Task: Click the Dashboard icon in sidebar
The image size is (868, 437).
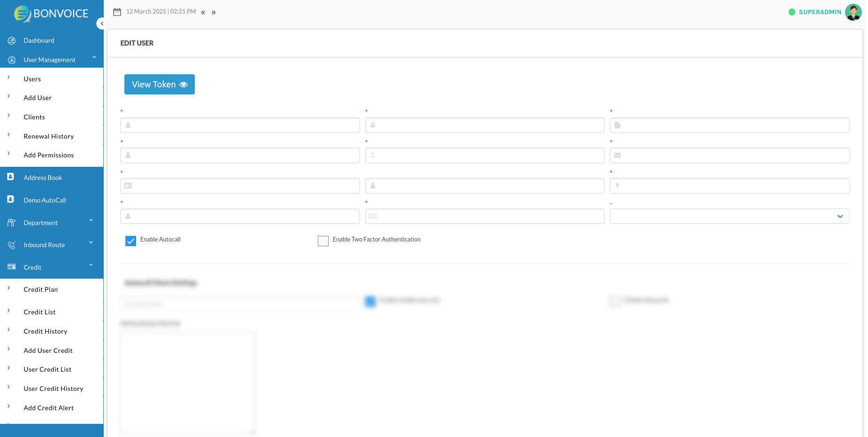Action: tap(12, 41)
